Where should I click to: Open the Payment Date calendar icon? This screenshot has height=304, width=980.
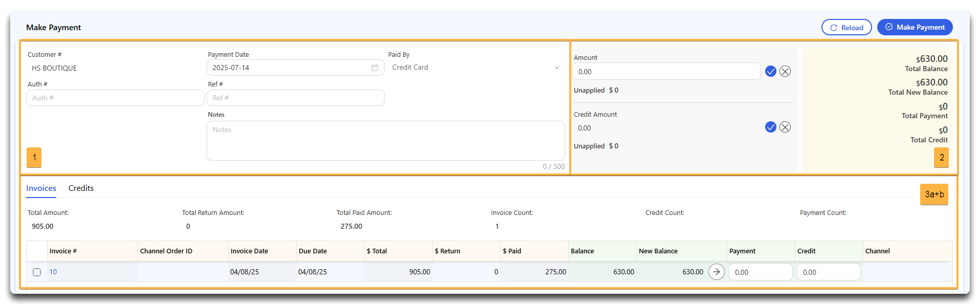point(375,68)
